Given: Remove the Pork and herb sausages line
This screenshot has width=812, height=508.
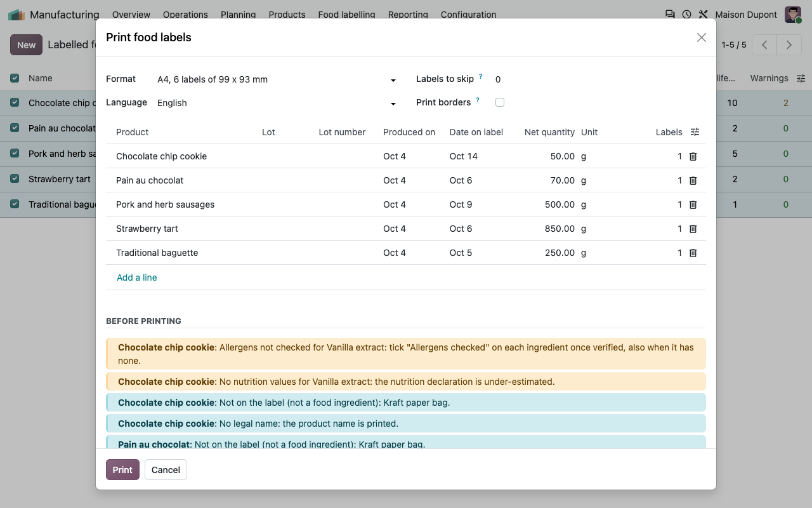Looking at the screenshot, I should pos(693,204).
